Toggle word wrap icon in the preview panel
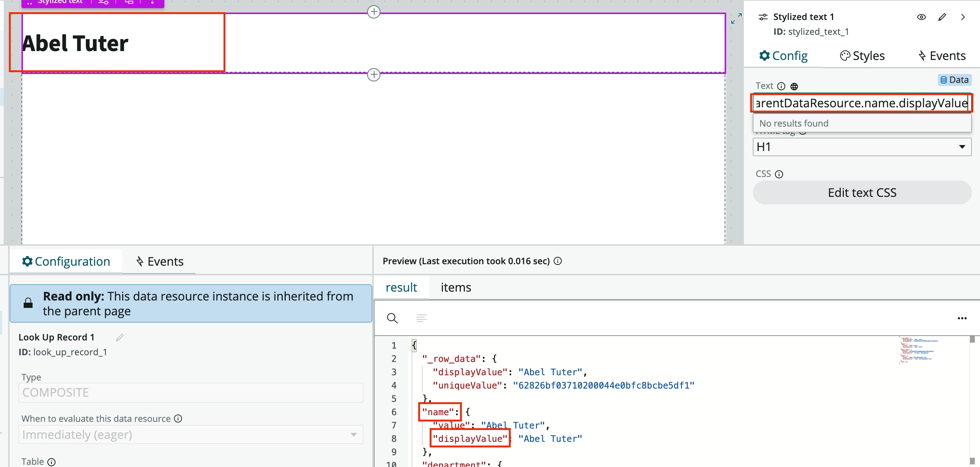 coord(421,318)
